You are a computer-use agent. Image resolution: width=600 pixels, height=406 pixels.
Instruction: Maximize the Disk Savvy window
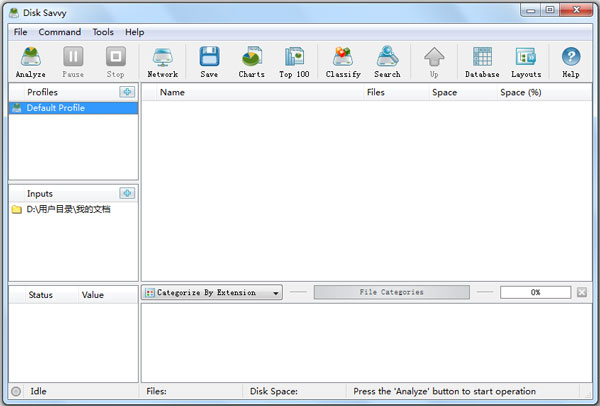point(550,10)
